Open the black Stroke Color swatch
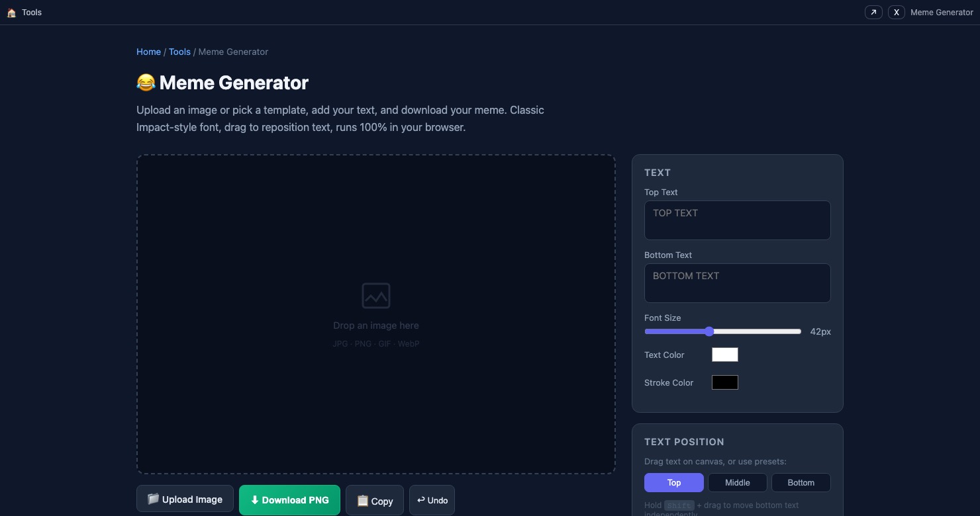980x516 pixels. coord(724,382)
